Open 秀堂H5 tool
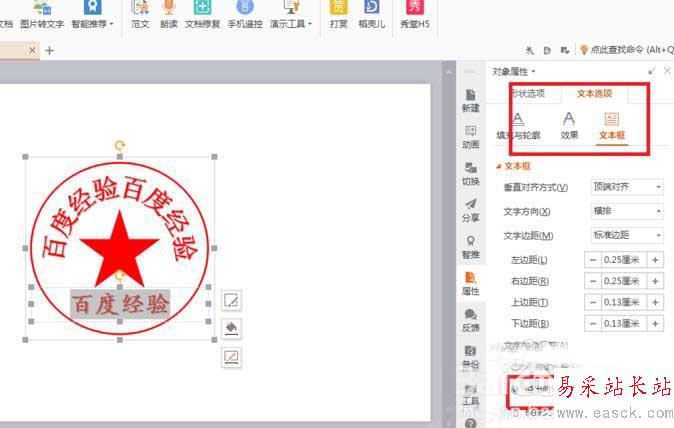 point(415,15)
